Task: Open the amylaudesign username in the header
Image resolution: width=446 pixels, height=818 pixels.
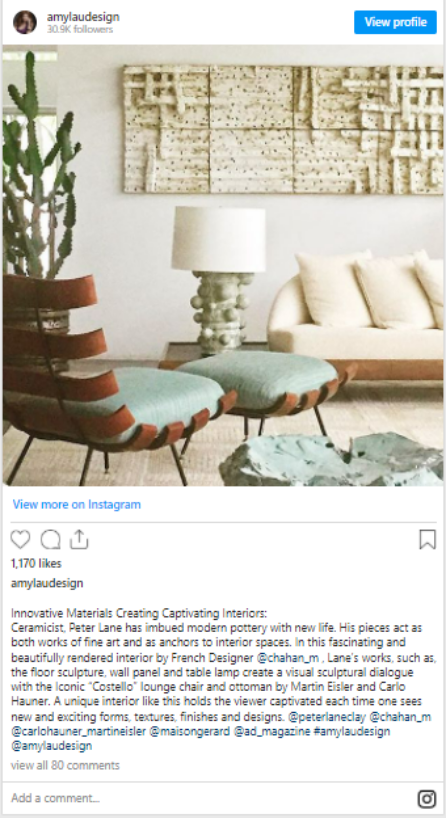Action: tap(83, 17)
